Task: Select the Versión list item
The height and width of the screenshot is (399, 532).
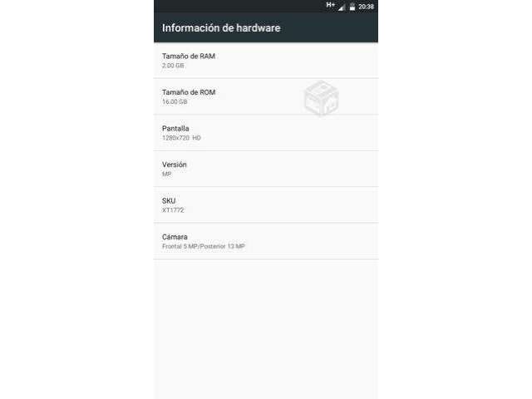Action: pos(266,169)
